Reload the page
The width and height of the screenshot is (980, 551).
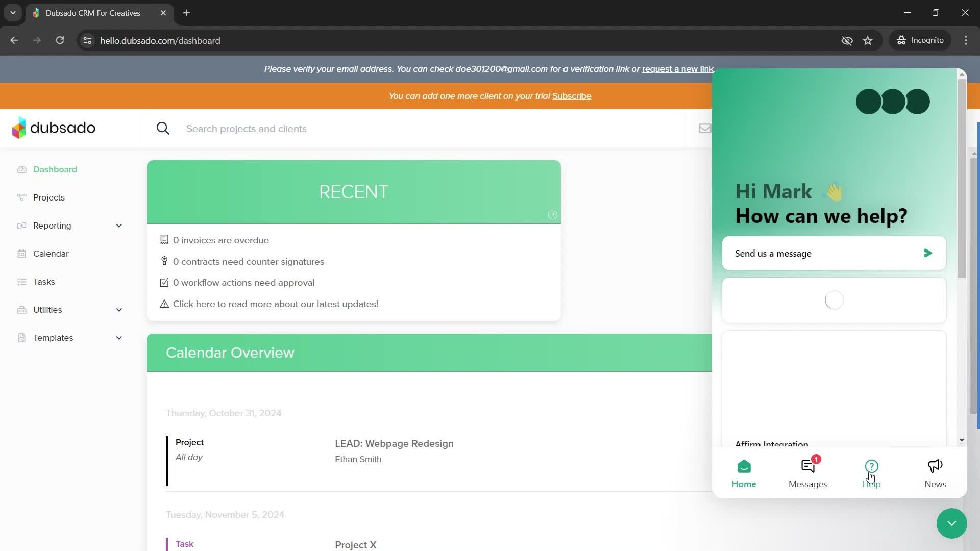[x=60, y=40]
